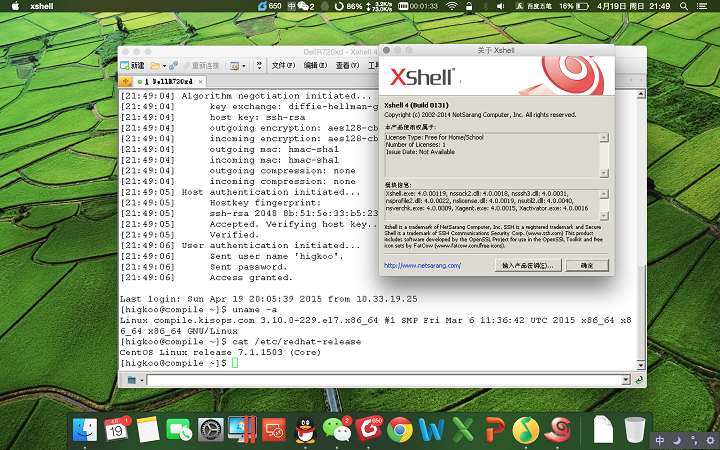Open QQ Music yellow icon in Dock

[526, 430]
